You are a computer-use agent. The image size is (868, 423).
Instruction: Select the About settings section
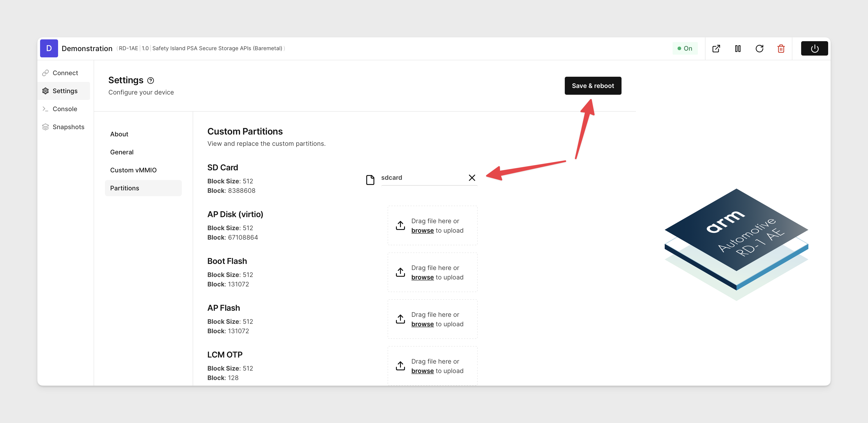coord(118,133)
